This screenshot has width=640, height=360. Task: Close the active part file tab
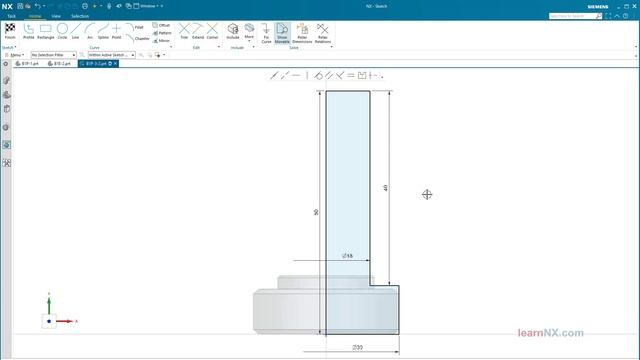[x=116, y=64]
